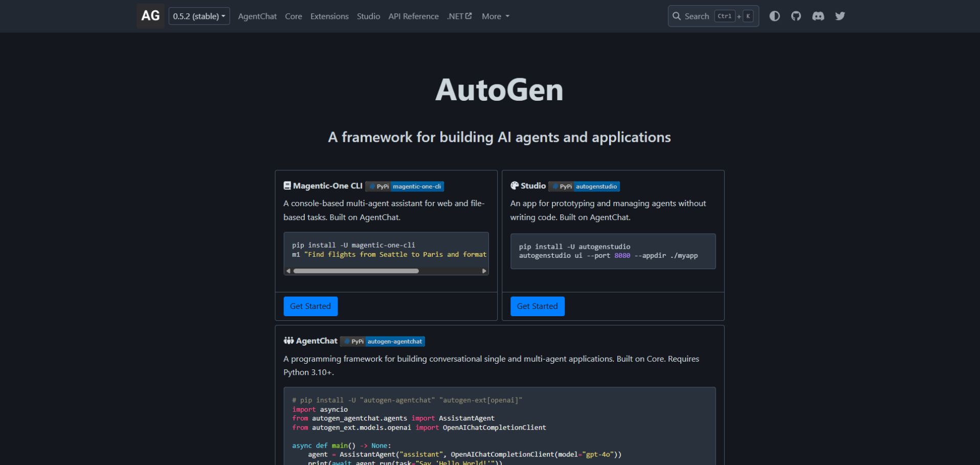Open API Reference in the navbar

413,16
